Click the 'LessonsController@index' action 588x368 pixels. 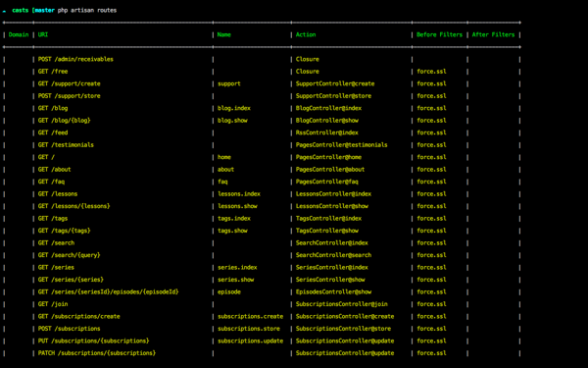pyautogui.click(x=333, y=193)
